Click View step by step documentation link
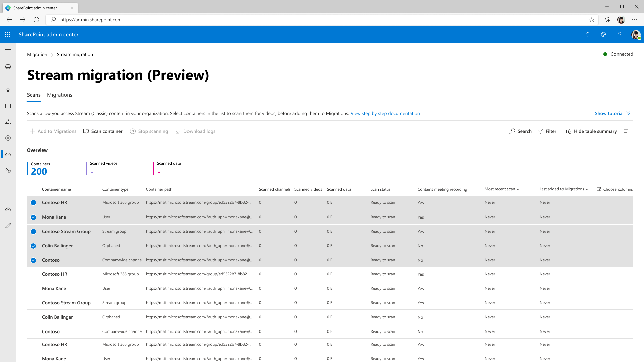The width and height of the screenshot is (644, 362). (x=385, y=113)
